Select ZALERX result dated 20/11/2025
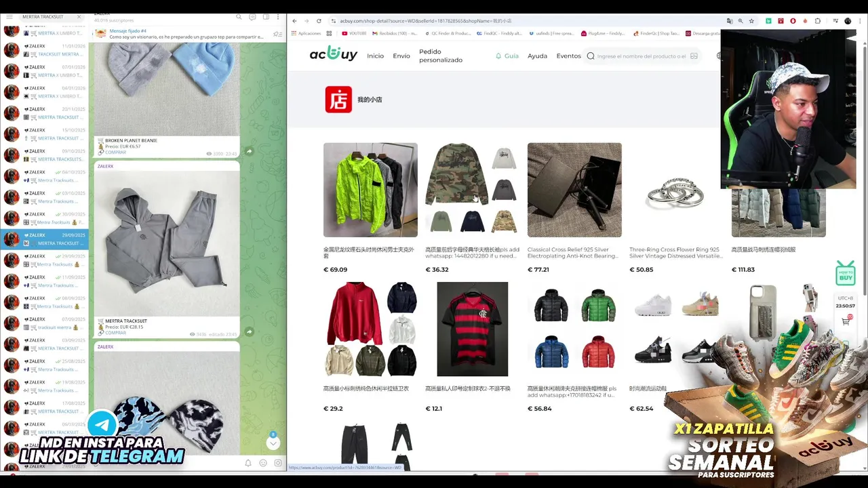868x488 pixels. pos(45,113)
